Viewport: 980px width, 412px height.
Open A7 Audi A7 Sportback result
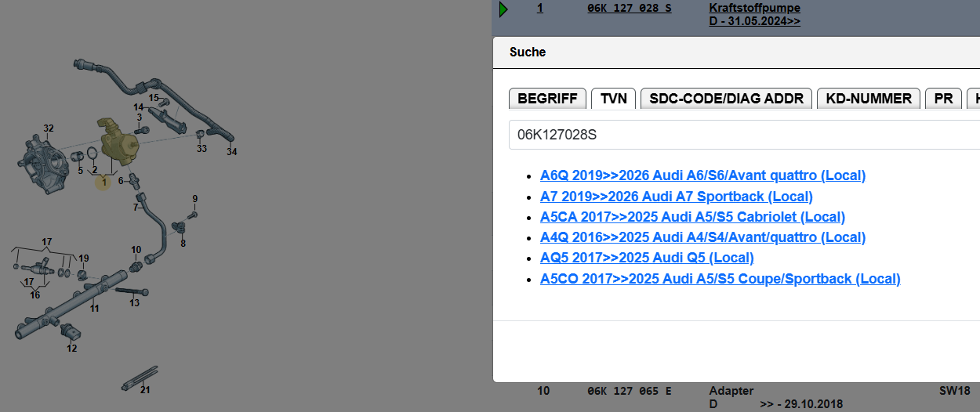pos(677,197)
